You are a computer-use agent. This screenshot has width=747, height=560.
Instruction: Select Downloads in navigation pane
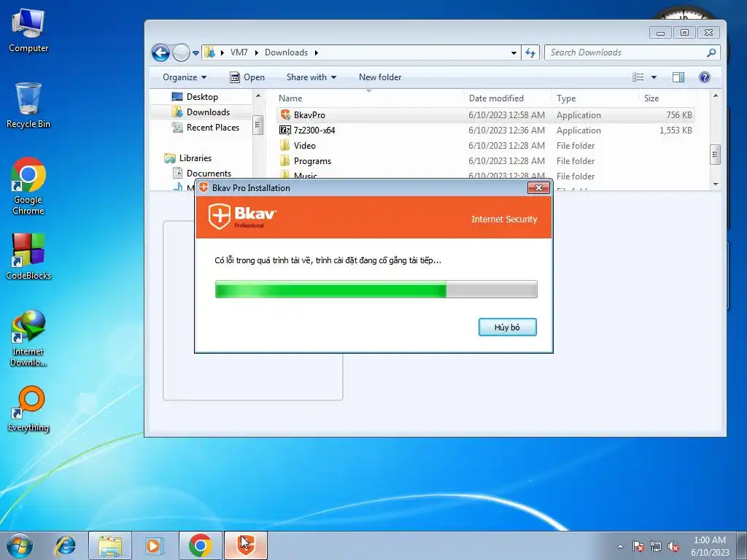[x=208, y=112]
